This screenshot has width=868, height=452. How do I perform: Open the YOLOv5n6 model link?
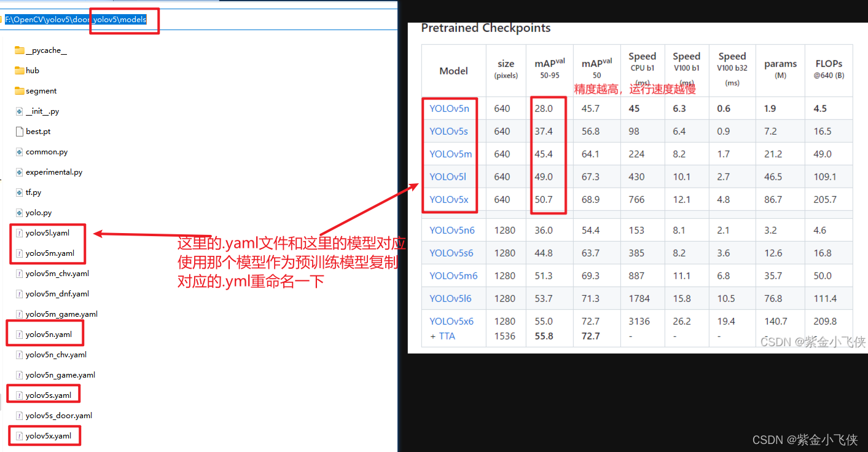point(452,230)
